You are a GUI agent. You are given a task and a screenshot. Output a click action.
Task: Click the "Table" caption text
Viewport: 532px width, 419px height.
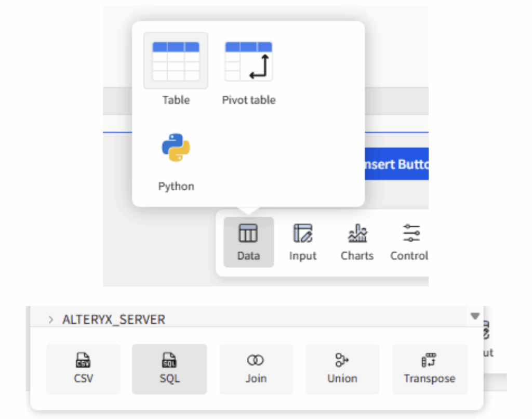pos(176,100)
